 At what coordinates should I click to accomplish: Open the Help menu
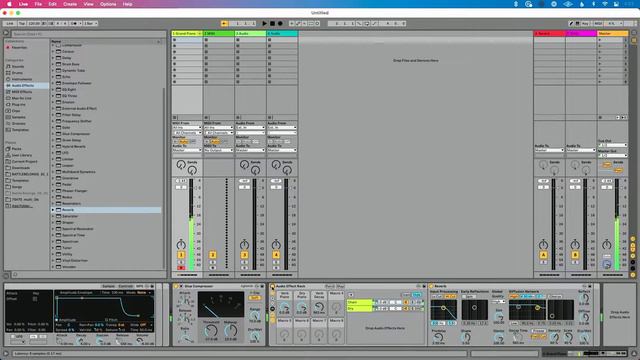[x=127, y=4]
